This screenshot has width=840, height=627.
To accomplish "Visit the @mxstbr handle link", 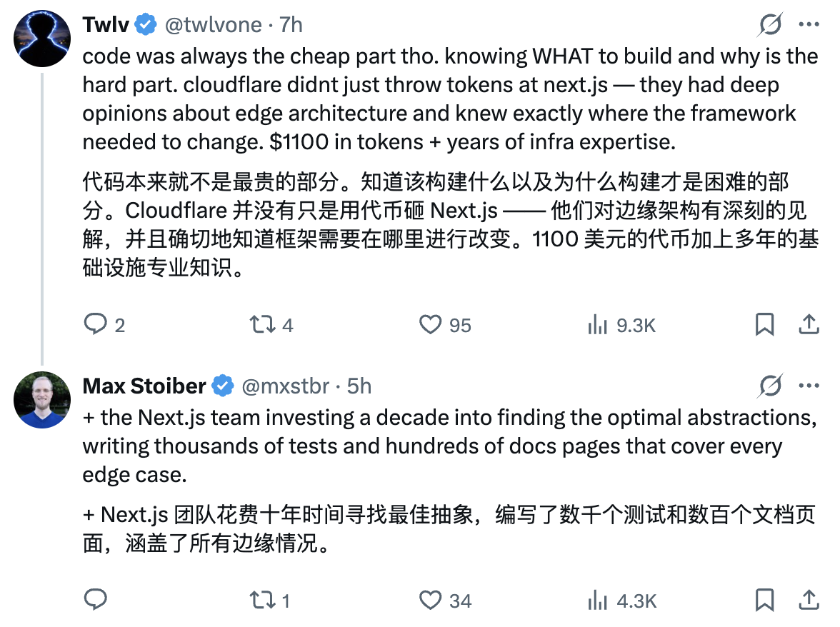I will tap(286, 386).
